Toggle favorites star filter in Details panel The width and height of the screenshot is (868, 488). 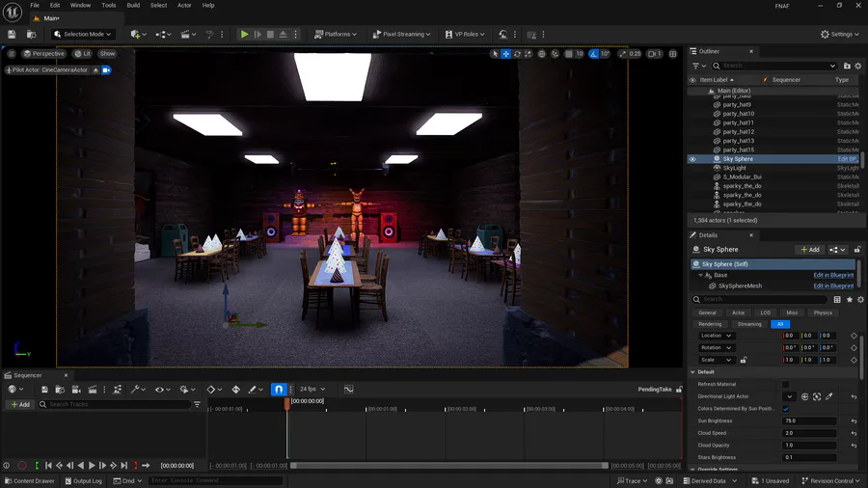849,299
